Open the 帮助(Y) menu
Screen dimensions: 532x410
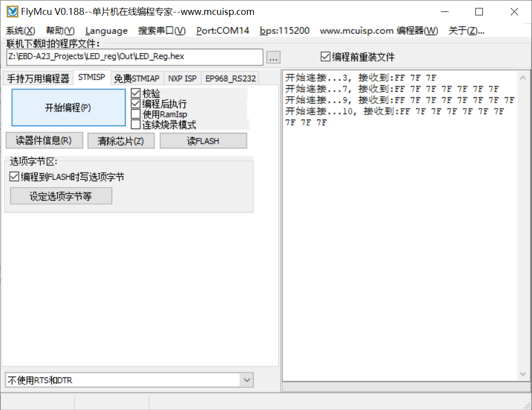pos(61,31)
